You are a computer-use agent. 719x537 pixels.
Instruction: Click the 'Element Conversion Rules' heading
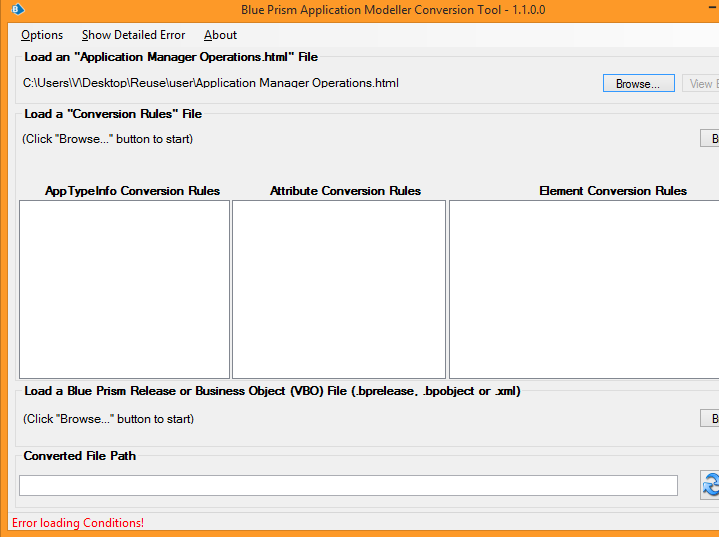tap(613, 191)
